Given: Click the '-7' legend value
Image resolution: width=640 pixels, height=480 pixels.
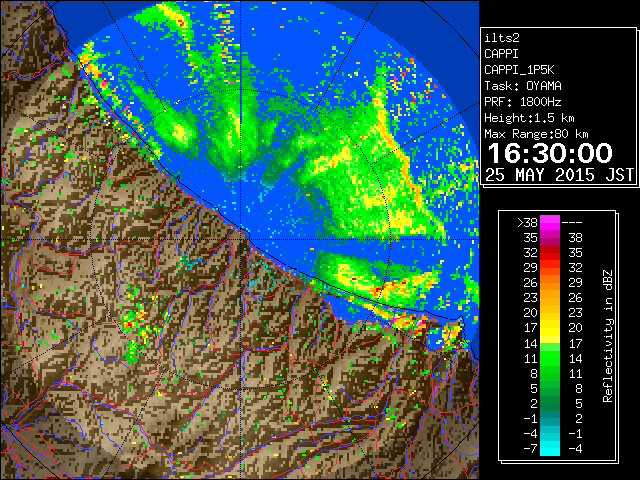Looking at the screenshot, I should [530, 449].
